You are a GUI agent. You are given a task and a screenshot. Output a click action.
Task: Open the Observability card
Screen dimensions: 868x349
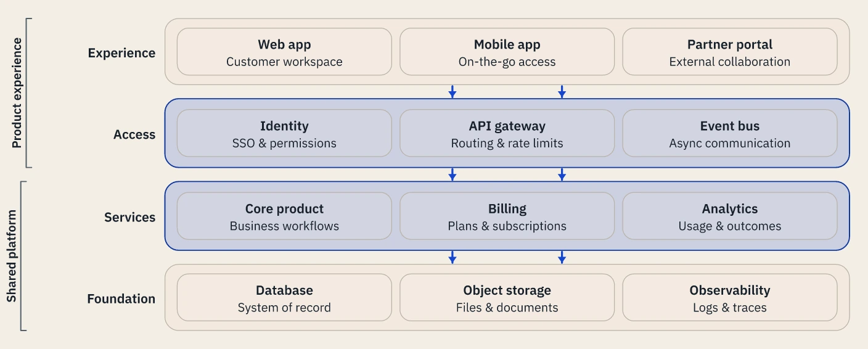(730, 298)
